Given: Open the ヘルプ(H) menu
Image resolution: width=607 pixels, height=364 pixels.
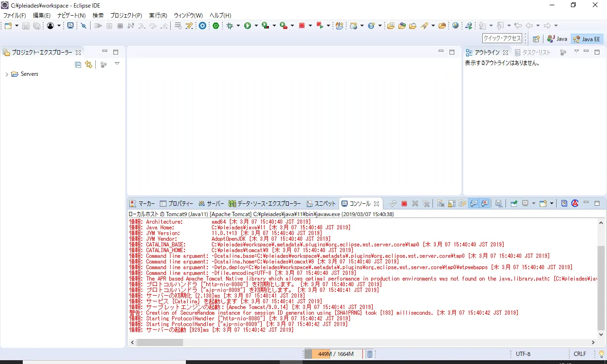Looking at the screenshot, I should [x=221, y=15].
